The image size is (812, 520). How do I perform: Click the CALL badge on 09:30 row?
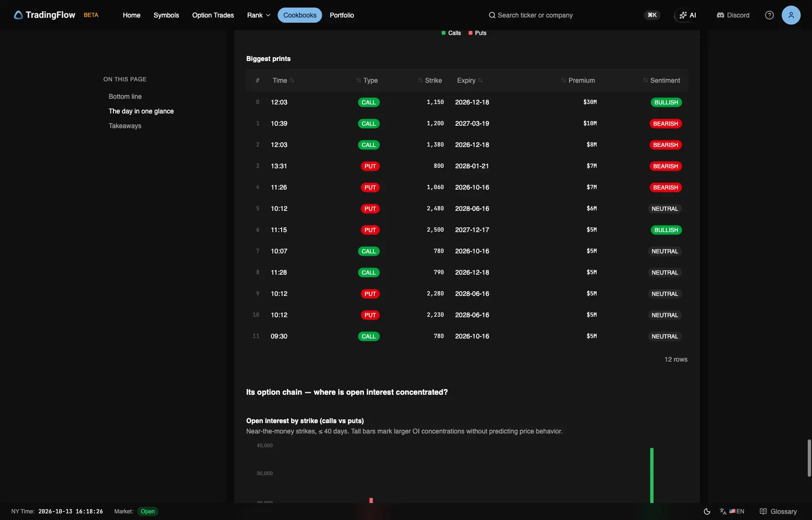click(369, 336)
